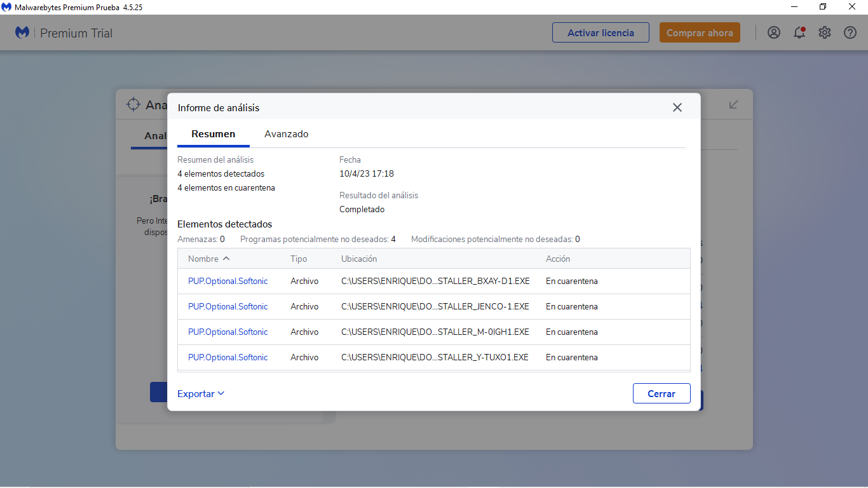Open the first PUP.Optional.Softonic link

point(228,281)
